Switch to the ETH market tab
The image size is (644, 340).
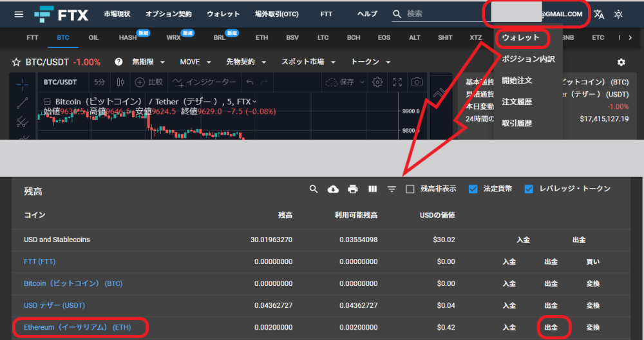pyautogui.click(x=261, y=38)
